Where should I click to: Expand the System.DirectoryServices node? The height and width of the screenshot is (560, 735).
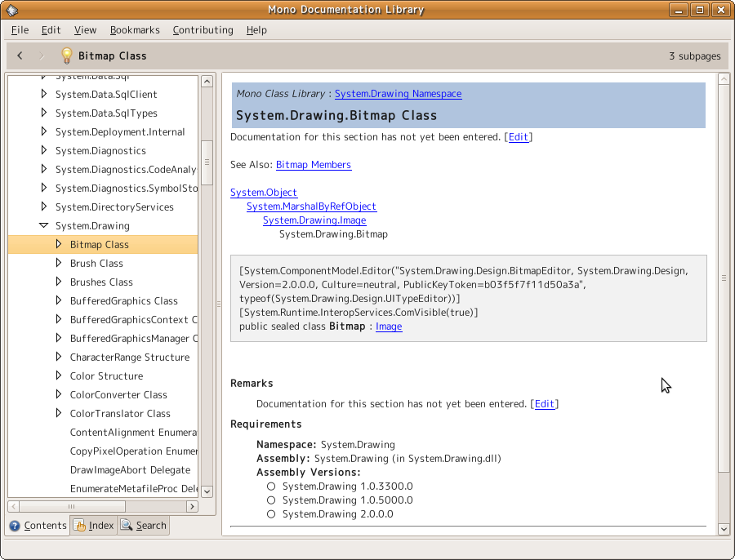click(x=43, y=207)
